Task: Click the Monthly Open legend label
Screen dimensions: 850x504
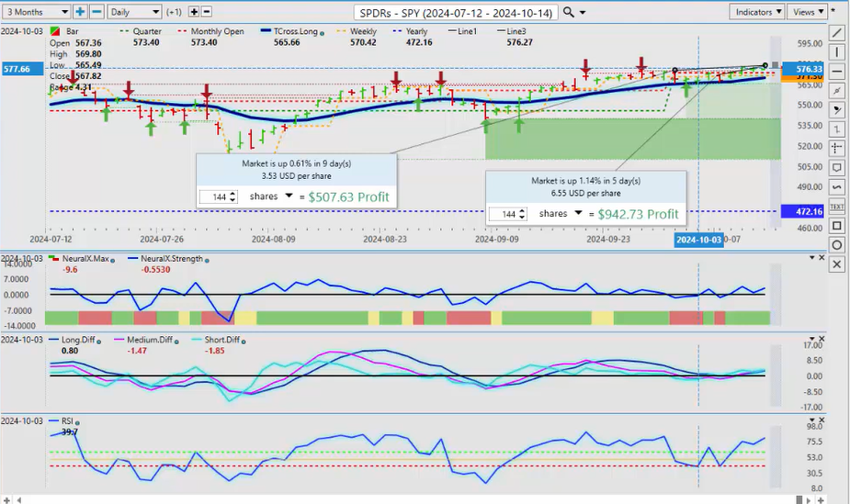Action: pyautogui.click(x=217, y=31)
